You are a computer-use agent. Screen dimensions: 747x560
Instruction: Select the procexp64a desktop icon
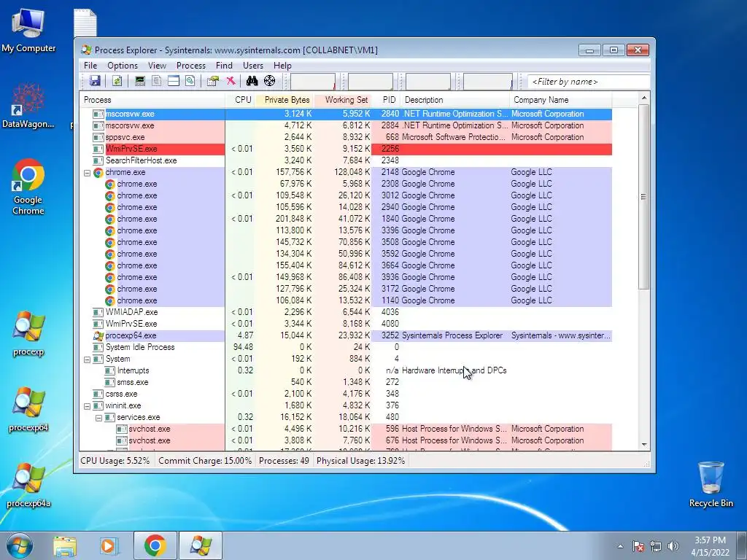tap(28, 485)
